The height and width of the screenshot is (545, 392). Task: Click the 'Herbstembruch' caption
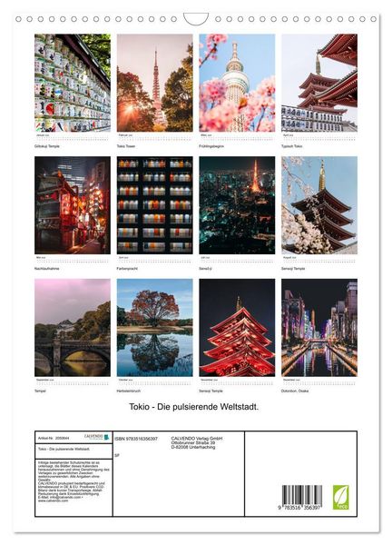click(129, 391)
